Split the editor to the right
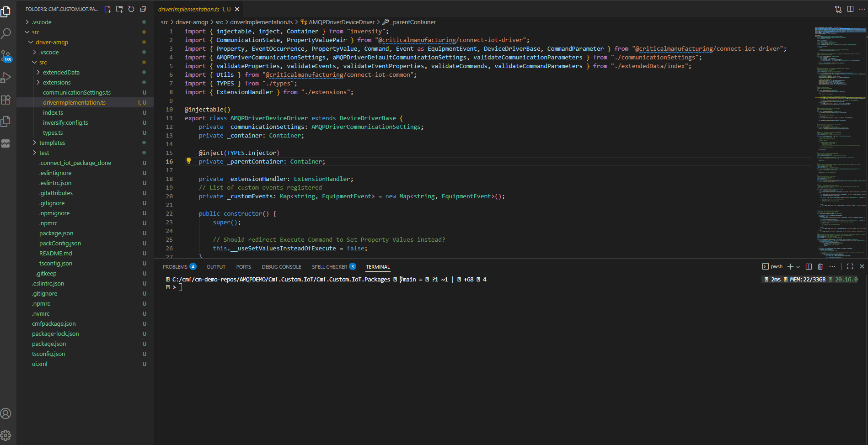Image resolution: width=868 pixels, height=445 pixels. tap(850, 9)
